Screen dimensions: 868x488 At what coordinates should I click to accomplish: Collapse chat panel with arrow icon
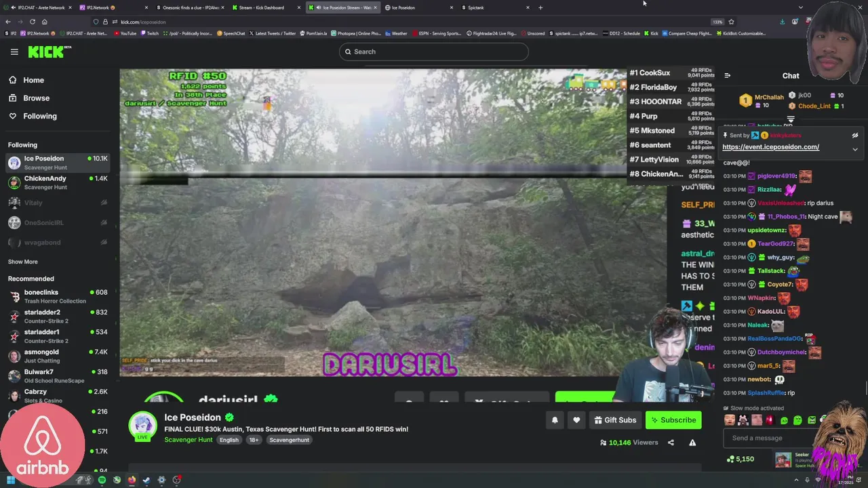[x=727, y=76]
